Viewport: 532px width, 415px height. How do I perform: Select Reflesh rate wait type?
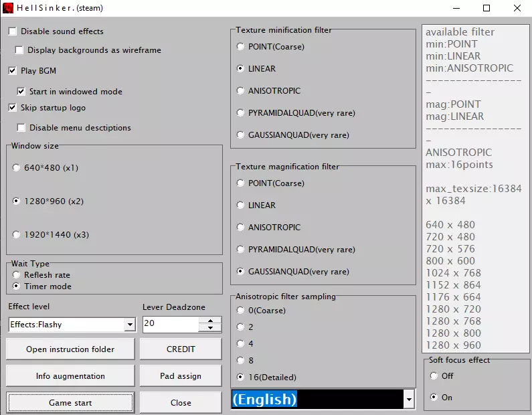click(x=16, y=274)
